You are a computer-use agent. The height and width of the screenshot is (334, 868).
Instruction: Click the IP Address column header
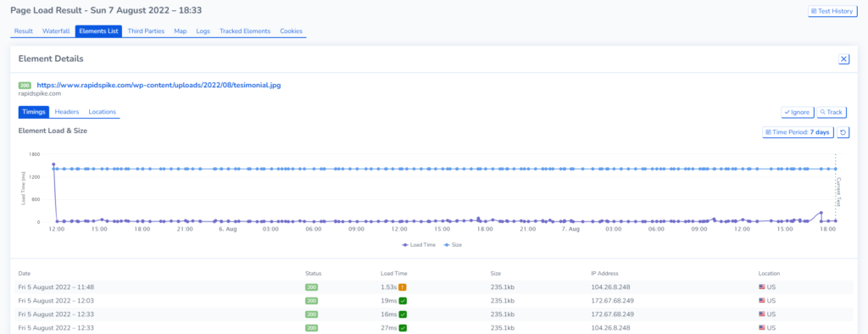(x=604, y=274)
